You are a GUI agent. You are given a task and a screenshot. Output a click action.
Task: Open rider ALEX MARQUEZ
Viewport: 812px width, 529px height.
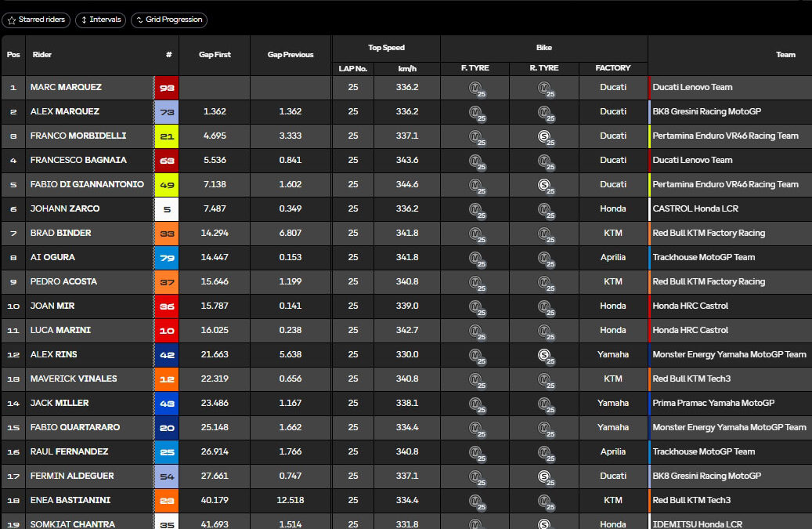(x=65, y=111)
